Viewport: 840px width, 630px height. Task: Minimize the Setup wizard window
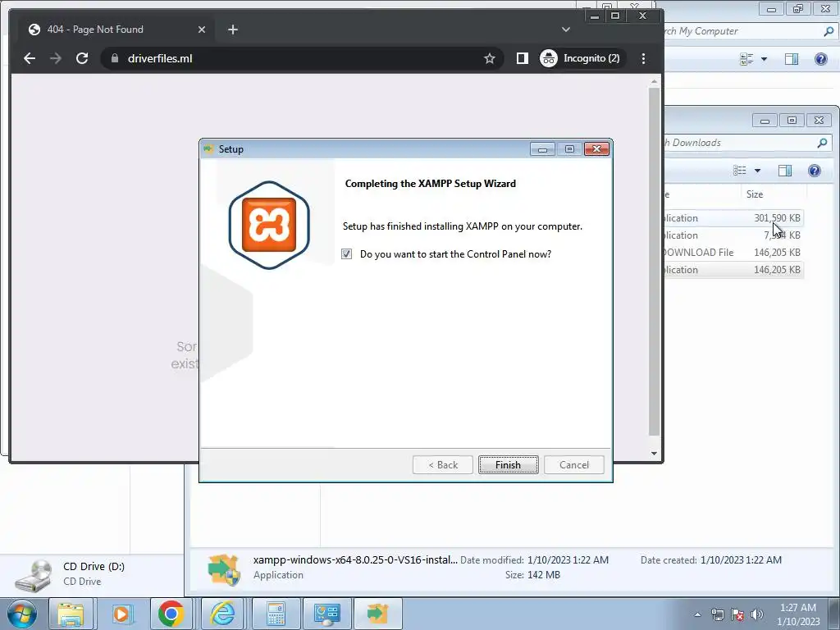click(542, 149)
